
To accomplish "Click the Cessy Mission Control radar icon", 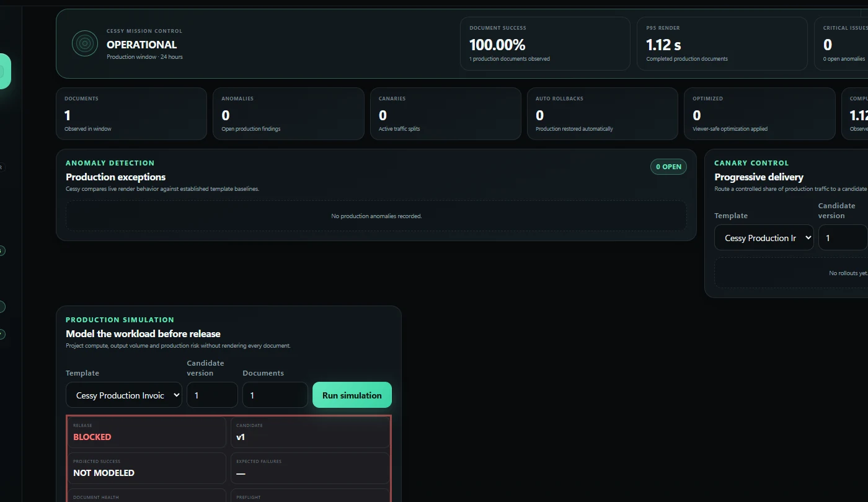I will click(85, 43).
